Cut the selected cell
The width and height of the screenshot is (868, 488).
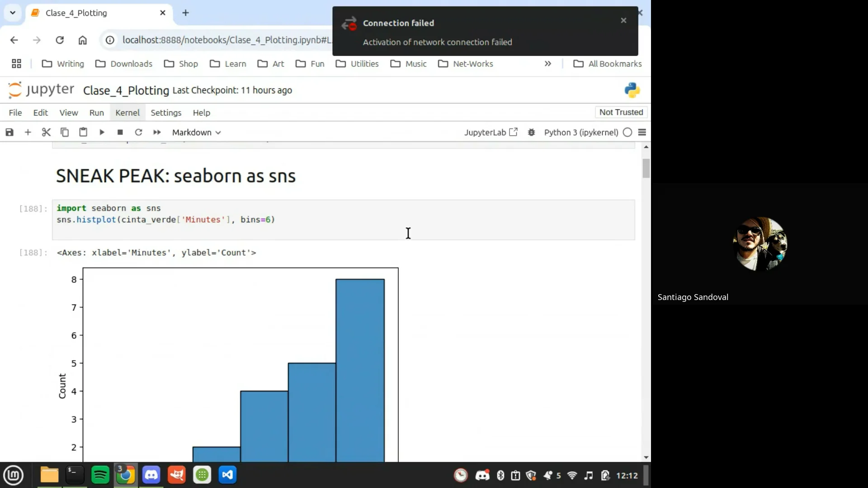[46, 132]
